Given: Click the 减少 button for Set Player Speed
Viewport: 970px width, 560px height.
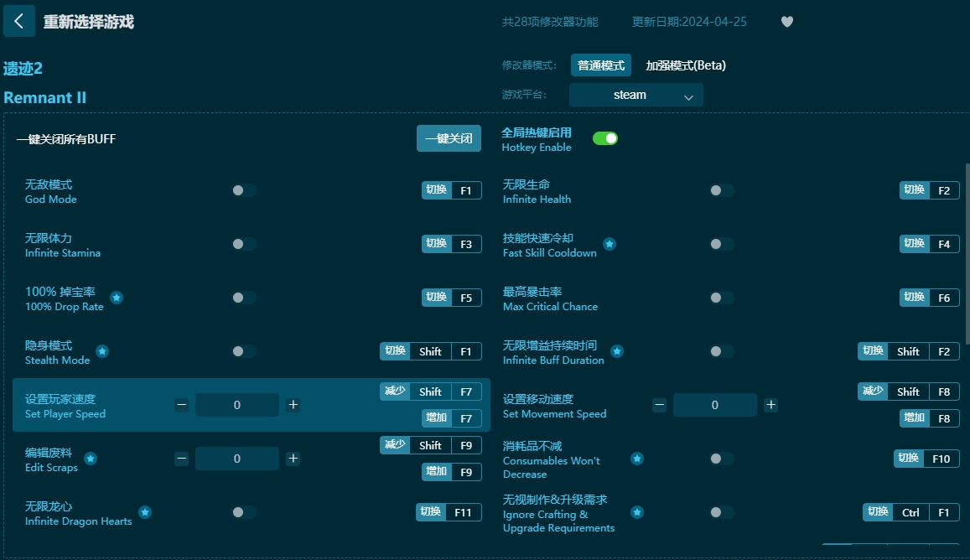Looking at the screenshot, I should coord(395,391).
